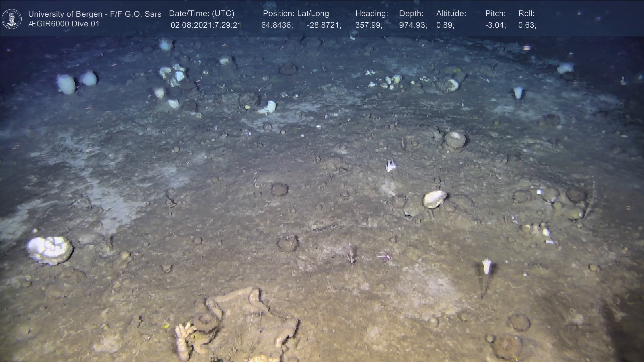Click the Roll label
Screen dimensions: 644x362
click(526, 14)
